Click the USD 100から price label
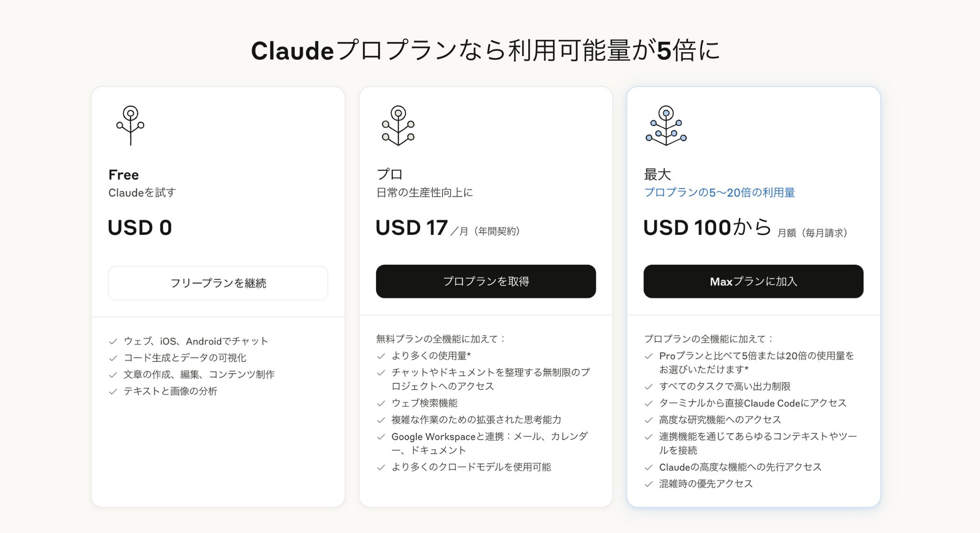Screen dimensions: 980x533 [x=707, y=228]
